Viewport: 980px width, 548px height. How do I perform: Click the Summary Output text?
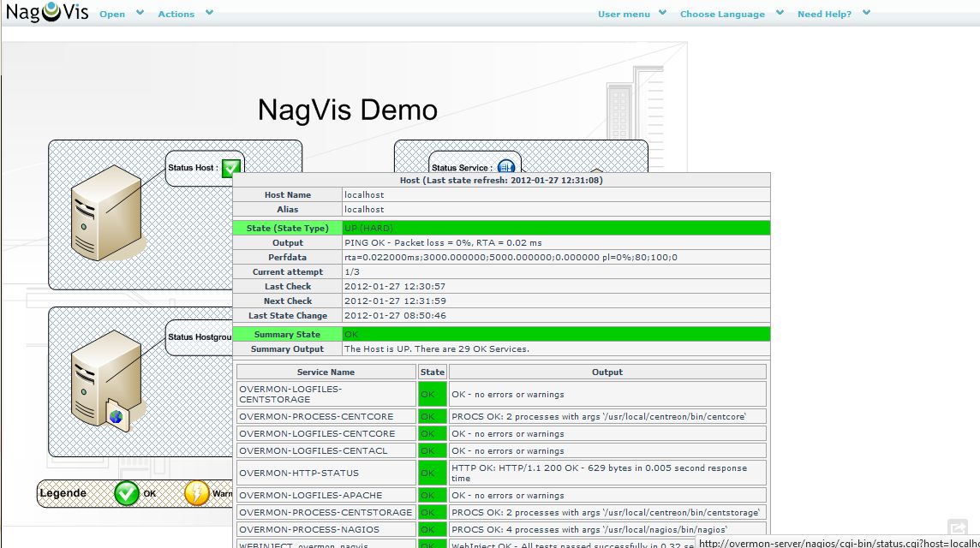point(437,348)
